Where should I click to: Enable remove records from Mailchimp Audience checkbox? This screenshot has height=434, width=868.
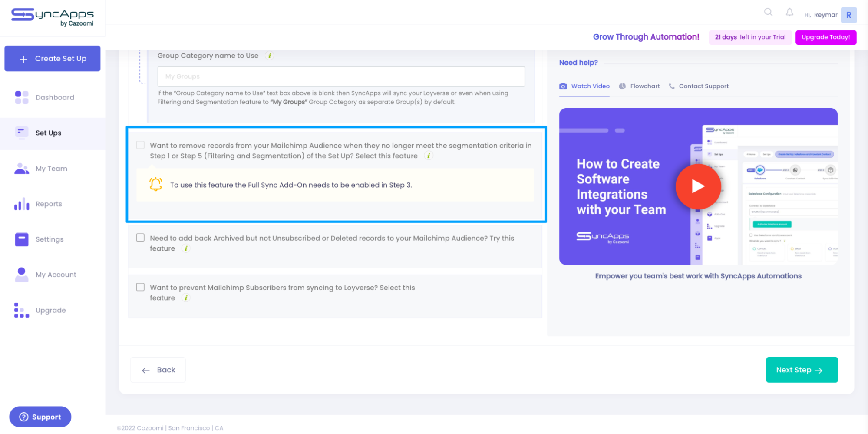pyautogui.click(x=140, y=145)
